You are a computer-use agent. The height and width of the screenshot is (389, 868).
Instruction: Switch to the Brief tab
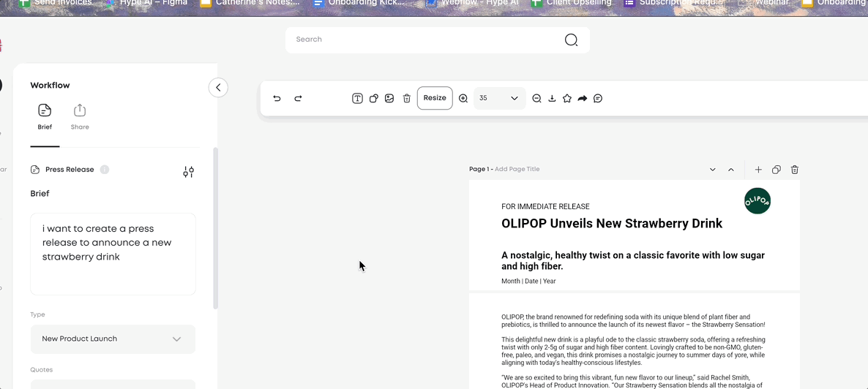click(45, 117)
